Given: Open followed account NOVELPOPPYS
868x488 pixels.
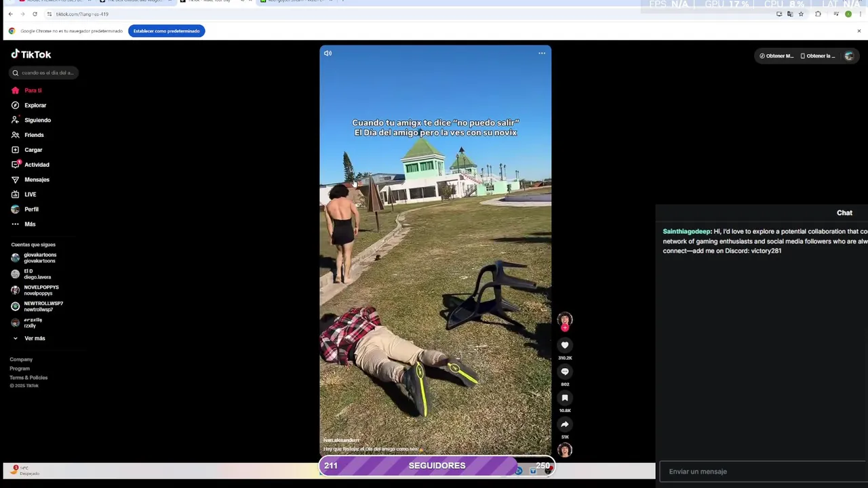Looking at the screenshot, I should 35,290.
